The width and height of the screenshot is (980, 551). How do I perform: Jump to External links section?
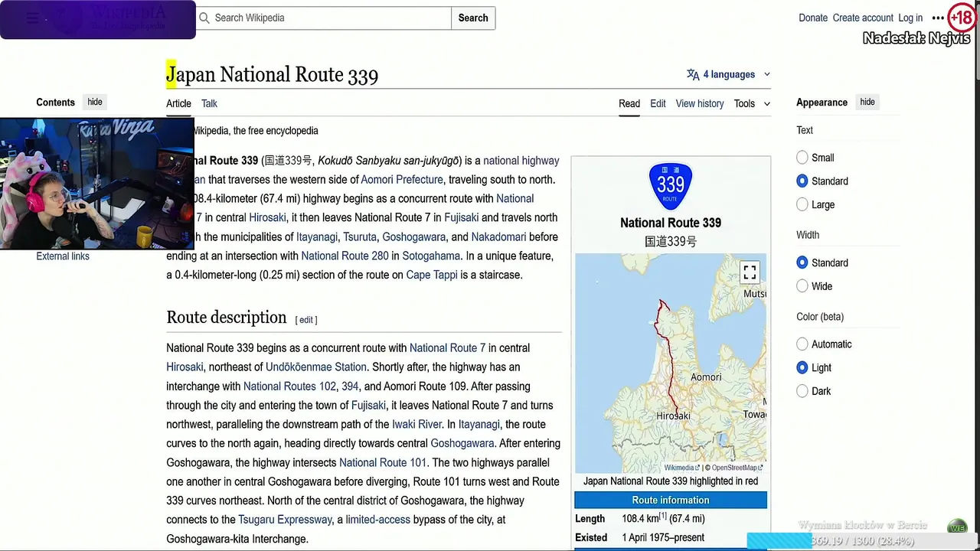pos(63,256)
